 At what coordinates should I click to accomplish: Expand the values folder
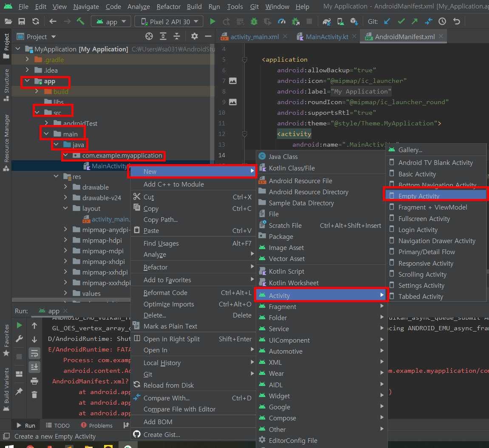[65, 293]
